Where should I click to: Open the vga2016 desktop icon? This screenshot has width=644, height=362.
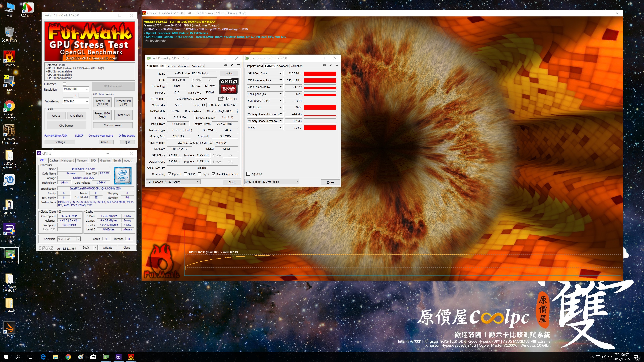(9, 207)
